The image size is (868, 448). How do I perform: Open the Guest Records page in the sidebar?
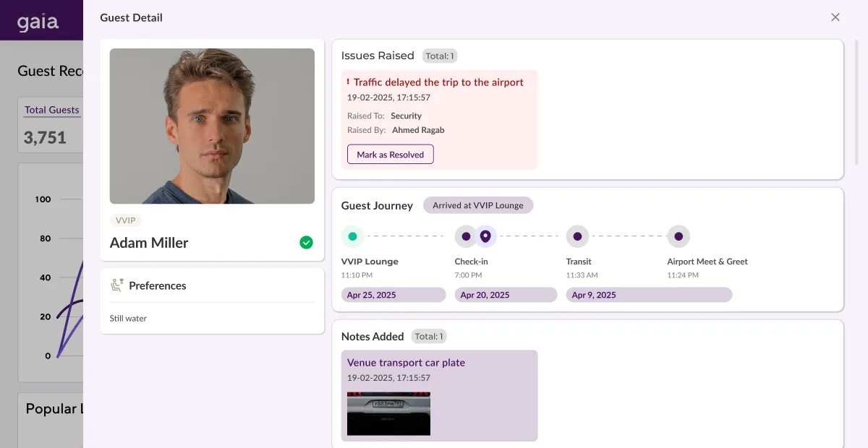[51, 71]
